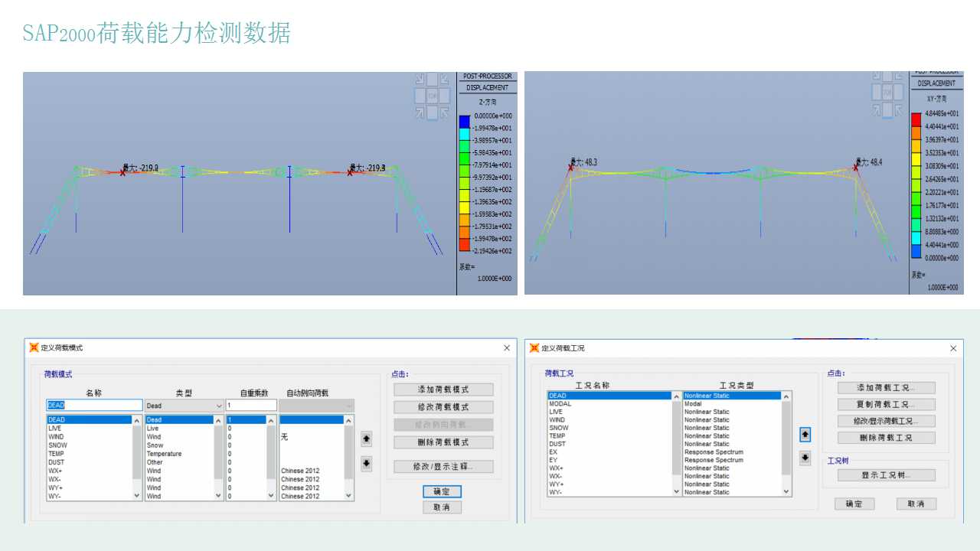Screen dimensions: 980x551
Task: Click the 工况名称 list vertical scrollbar
Action: click(676, 444)
